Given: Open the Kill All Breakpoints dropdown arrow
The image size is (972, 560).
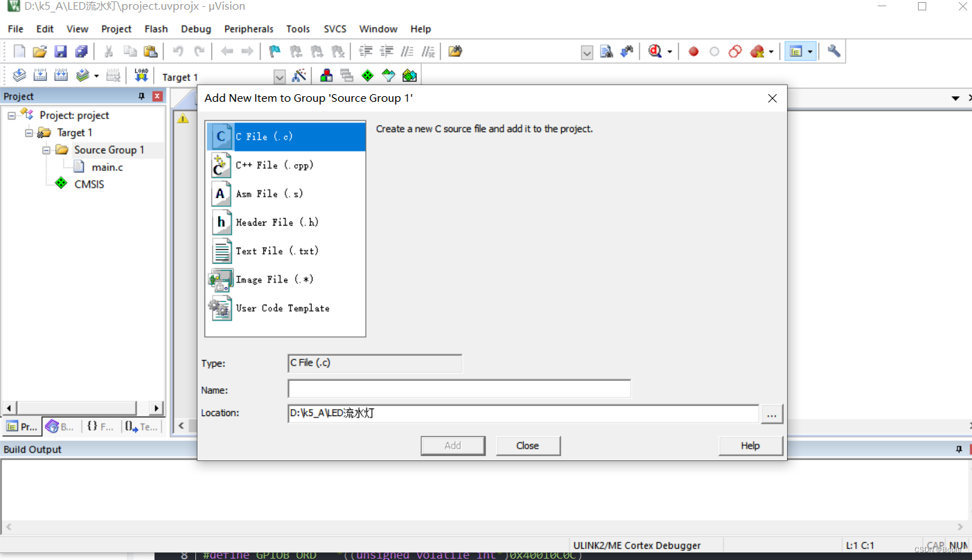Looking at the screenshot, I should pos(770,52).
